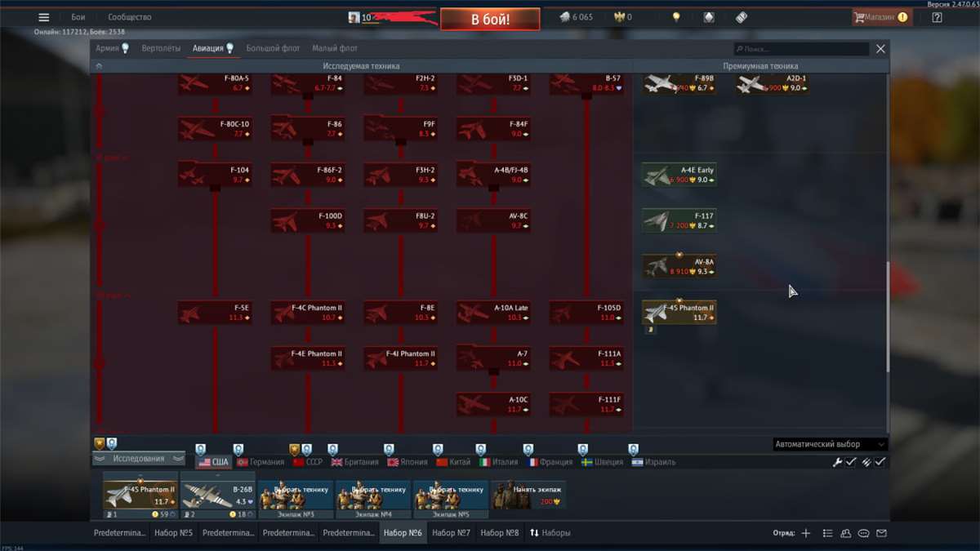Image resolution: width=980 pixels, height=551 pixels.
Task: Collapse the Исследования panel
Action: [x=138, y=459]
